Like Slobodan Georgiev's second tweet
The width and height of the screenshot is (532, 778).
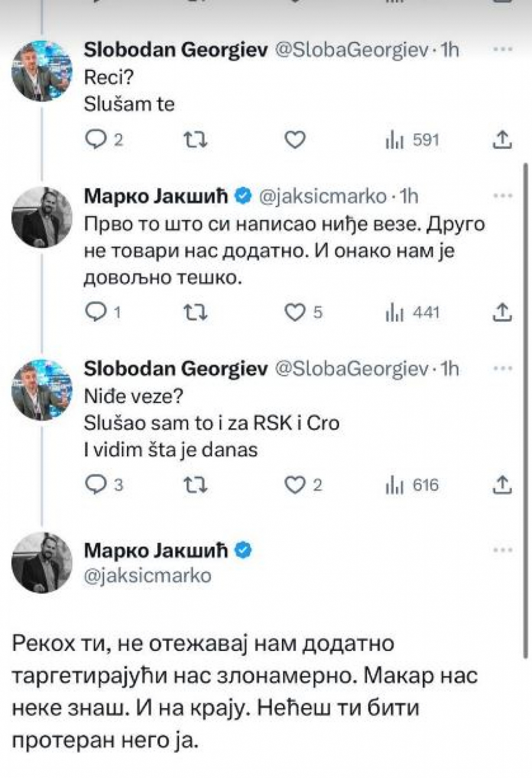(x=294, y=483)
